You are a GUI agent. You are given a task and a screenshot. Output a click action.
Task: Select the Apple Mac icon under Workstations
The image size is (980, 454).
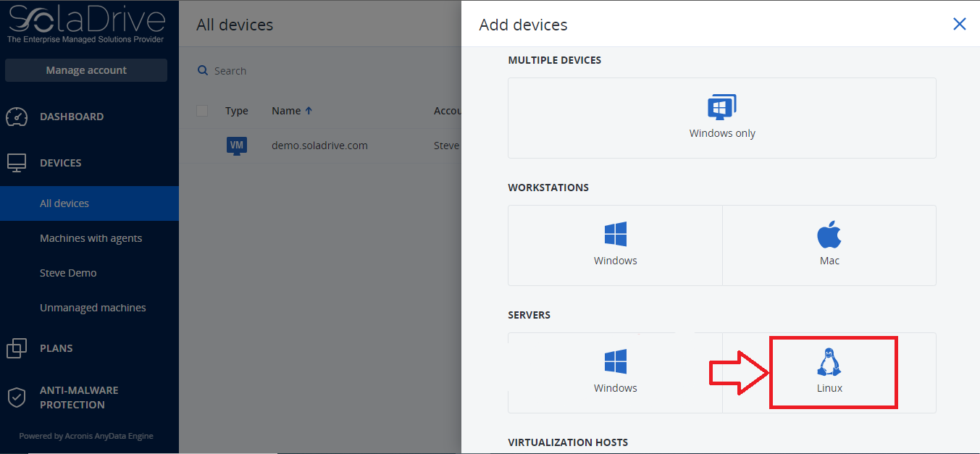click(x=829, y=235)
